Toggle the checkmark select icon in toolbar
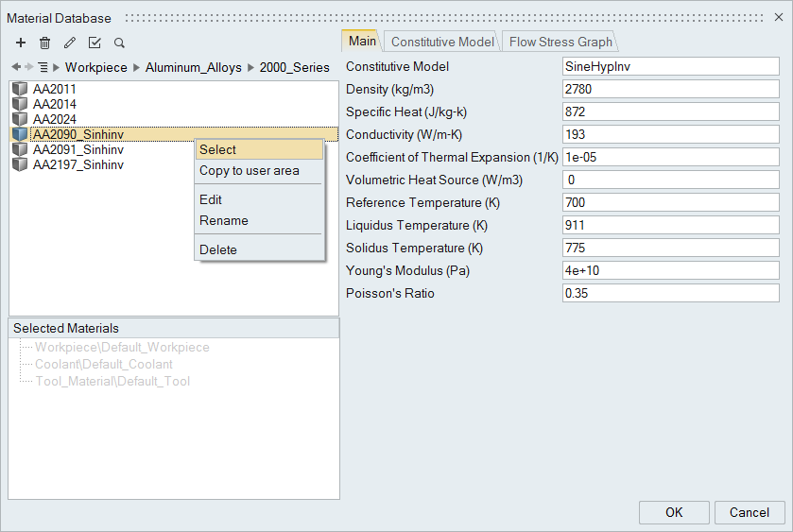 (95, 43)
